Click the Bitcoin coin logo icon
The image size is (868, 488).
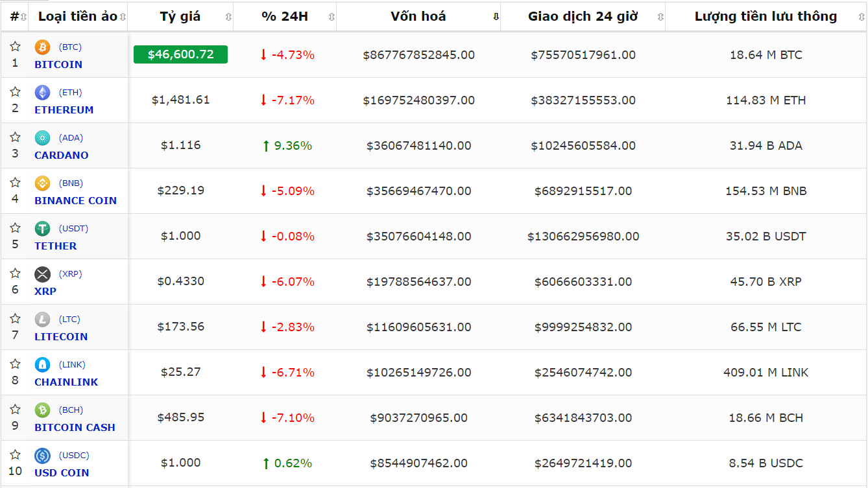(42, 47)
